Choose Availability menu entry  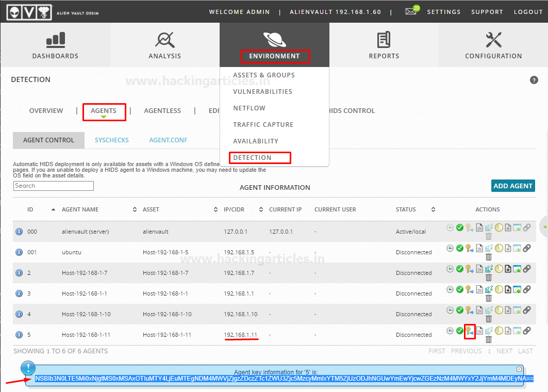tap(256, 141)
